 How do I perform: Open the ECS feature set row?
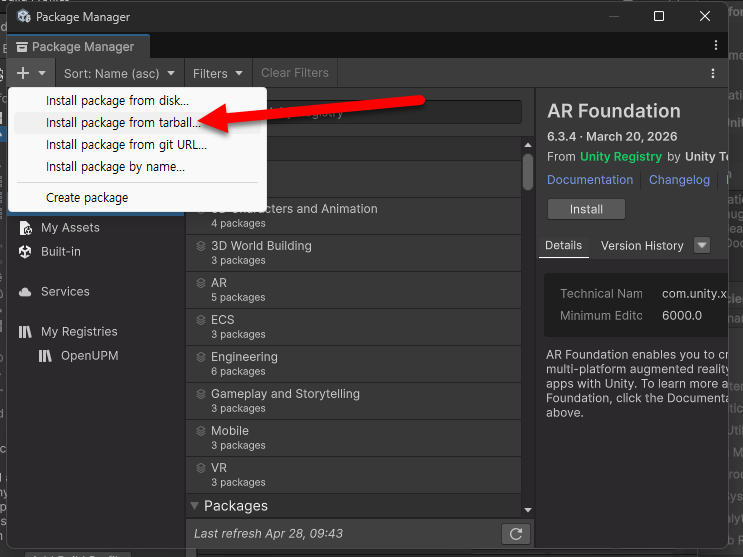coord(353,327)
